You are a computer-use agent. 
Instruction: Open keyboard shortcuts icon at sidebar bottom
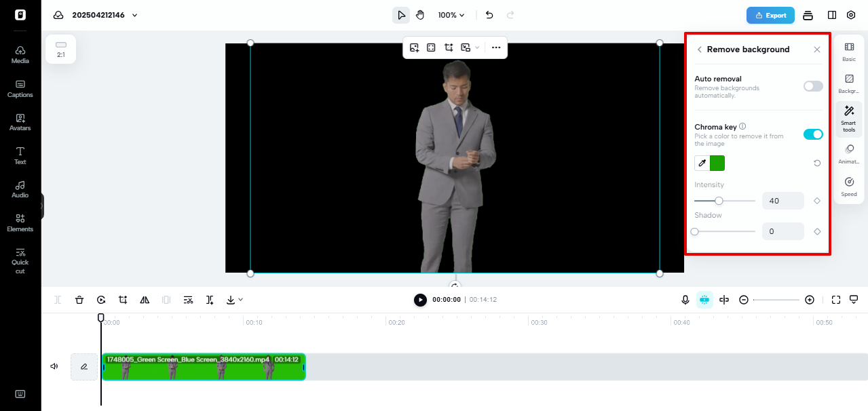tap(20, 394)
